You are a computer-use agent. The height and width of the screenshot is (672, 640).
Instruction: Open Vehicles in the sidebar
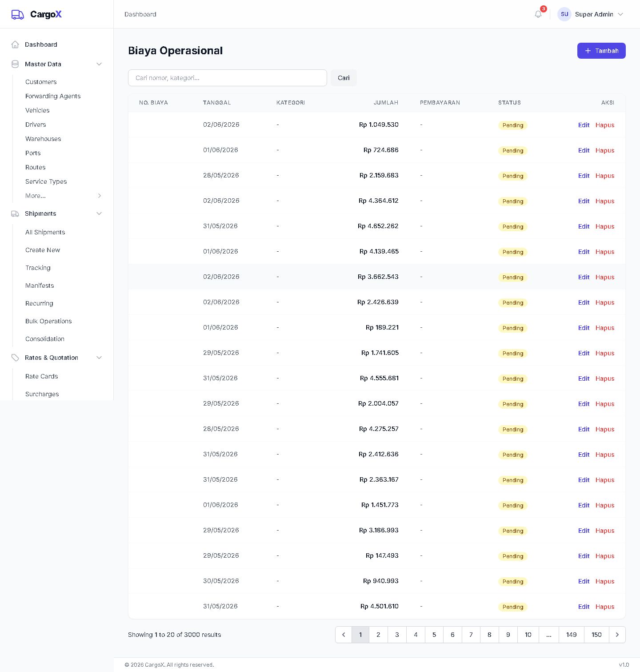(x=37, y=110)
